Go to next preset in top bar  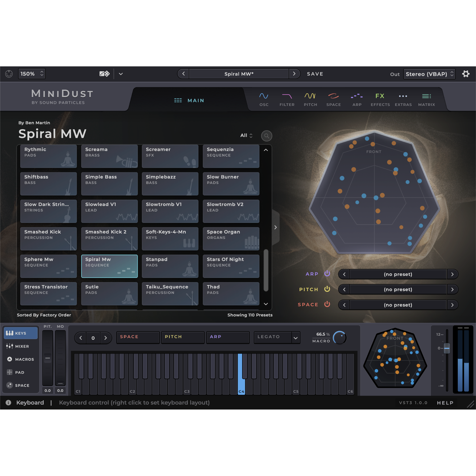click(x=294, y=74)
